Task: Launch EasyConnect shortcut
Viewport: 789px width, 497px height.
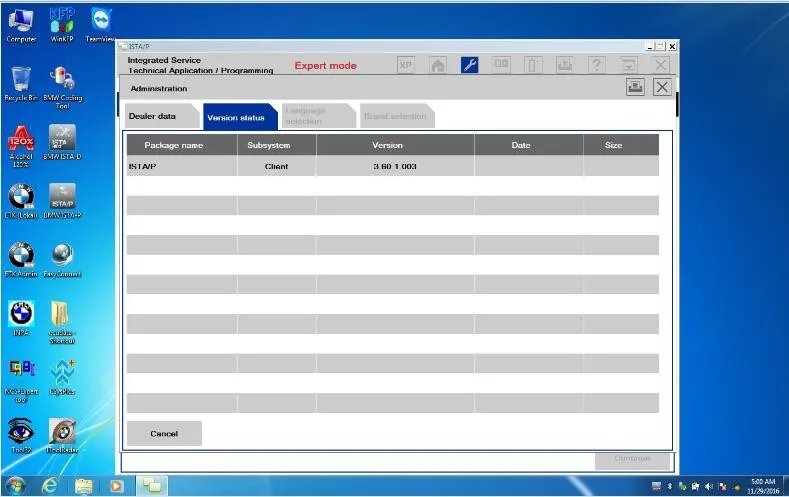Action: click(62, 260)
